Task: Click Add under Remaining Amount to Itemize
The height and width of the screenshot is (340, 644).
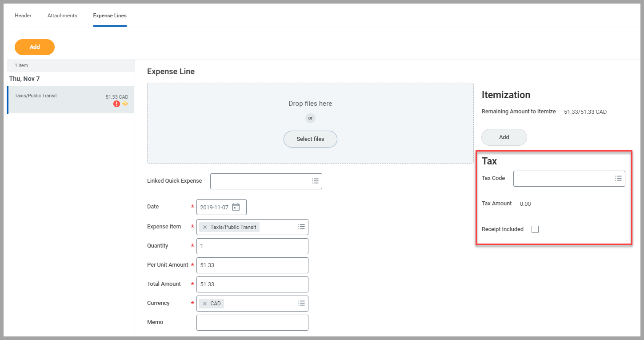Action: [504, 137]
